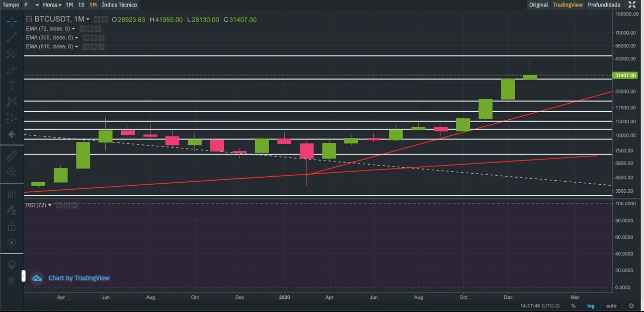Open the Horas interval dropdown
The width and height of the screenshot is (644, 312).
(52, 5)
